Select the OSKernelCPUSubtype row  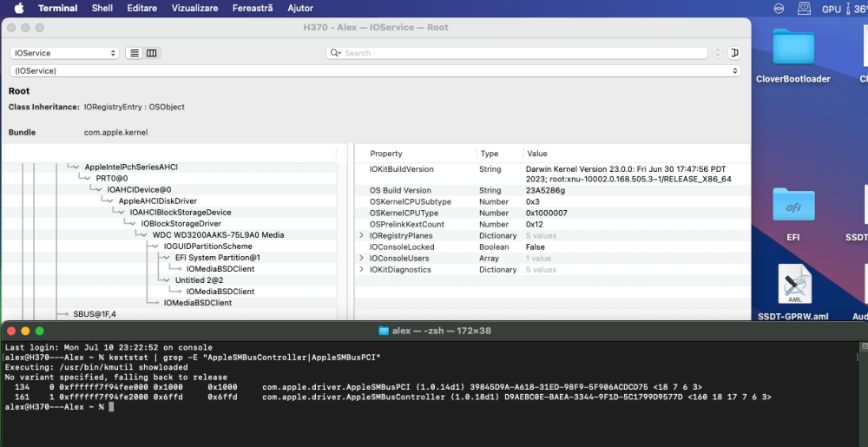[x=552, y=202]
